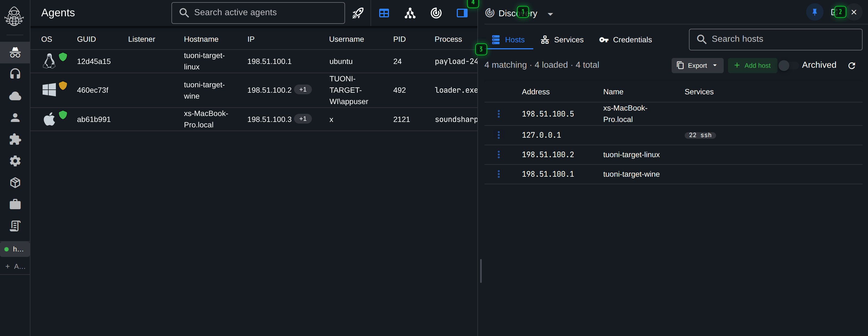
Task: Click green shield on agent 12d45a15
Action: point(63,57)
